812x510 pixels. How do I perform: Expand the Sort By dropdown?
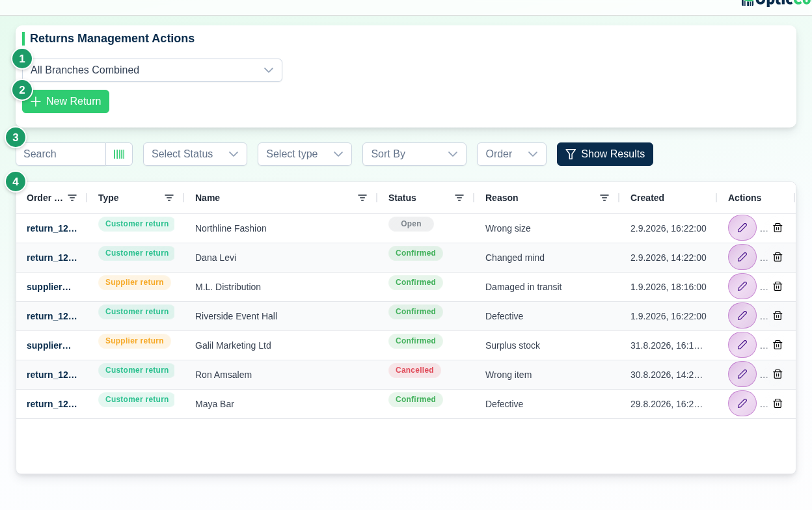(x=414, y=154)
